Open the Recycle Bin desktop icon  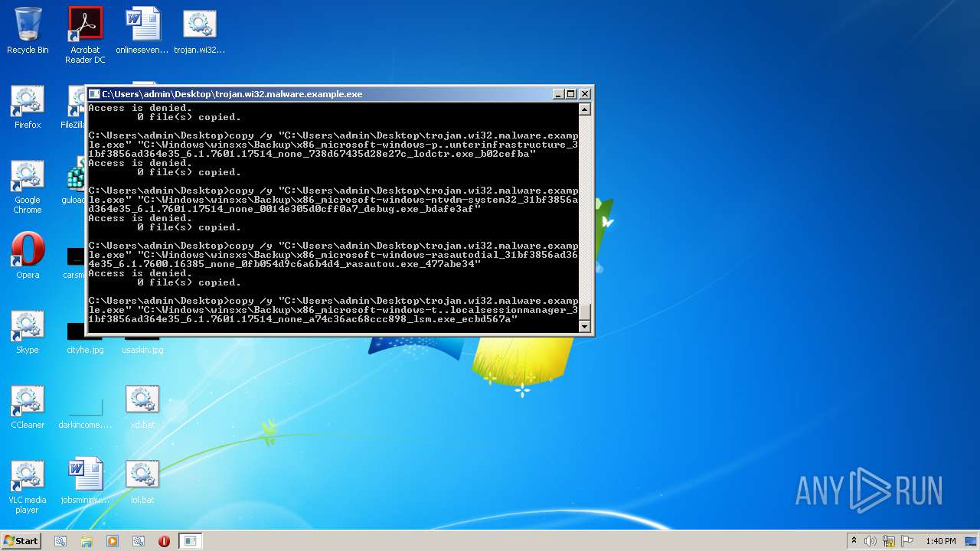point(28,31)
